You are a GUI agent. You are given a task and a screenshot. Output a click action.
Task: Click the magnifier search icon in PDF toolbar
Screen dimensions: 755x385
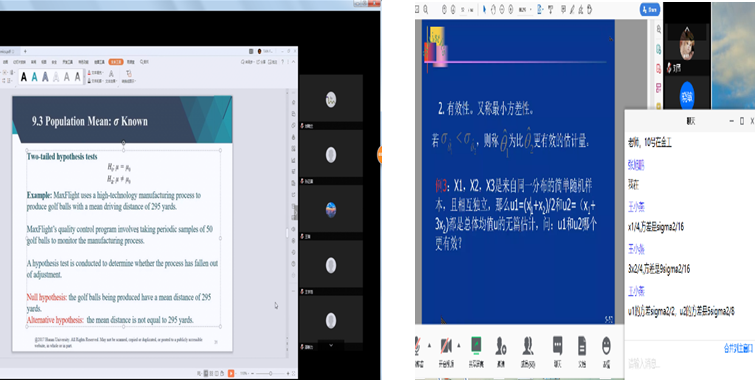426,9
